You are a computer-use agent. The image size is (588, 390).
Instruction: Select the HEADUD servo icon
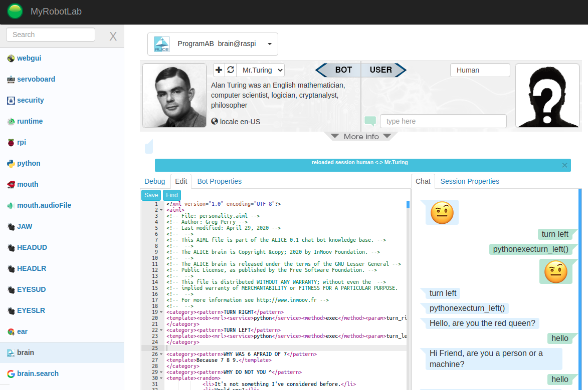coord(11,248)
